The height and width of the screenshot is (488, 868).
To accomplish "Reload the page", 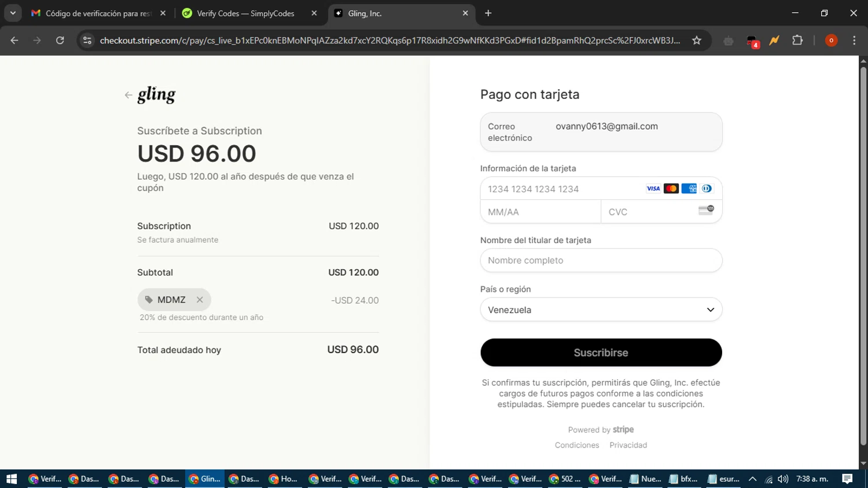I will point(60,41).
